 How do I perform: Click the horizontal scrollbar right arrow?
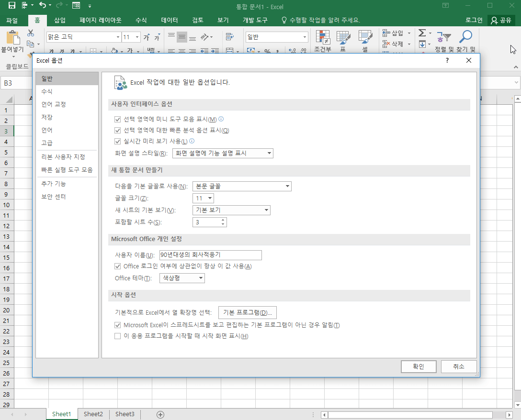click(509, 415)
